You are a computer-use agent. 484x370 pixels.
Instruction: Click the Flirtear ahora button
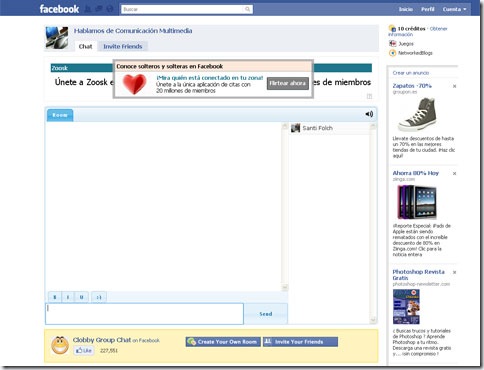[287, 83]
